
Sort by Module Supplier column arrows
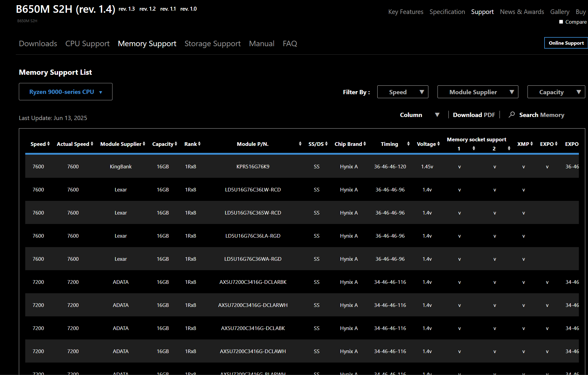tap(144, 144)
